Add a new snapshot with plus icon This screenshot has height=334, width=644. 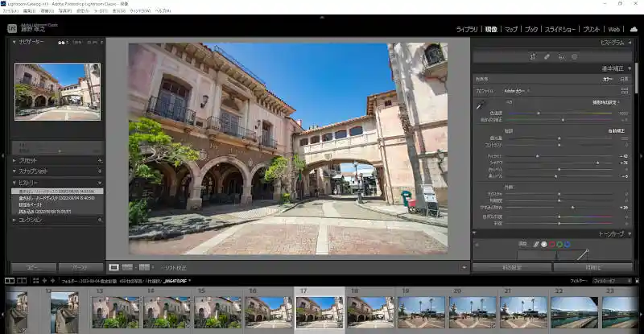pos(100,171)
